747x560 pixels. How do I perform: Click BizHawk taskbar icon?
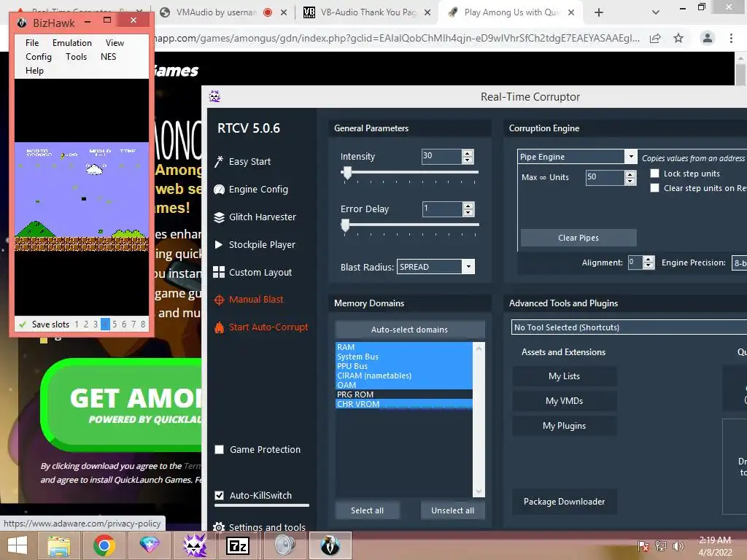330,545
